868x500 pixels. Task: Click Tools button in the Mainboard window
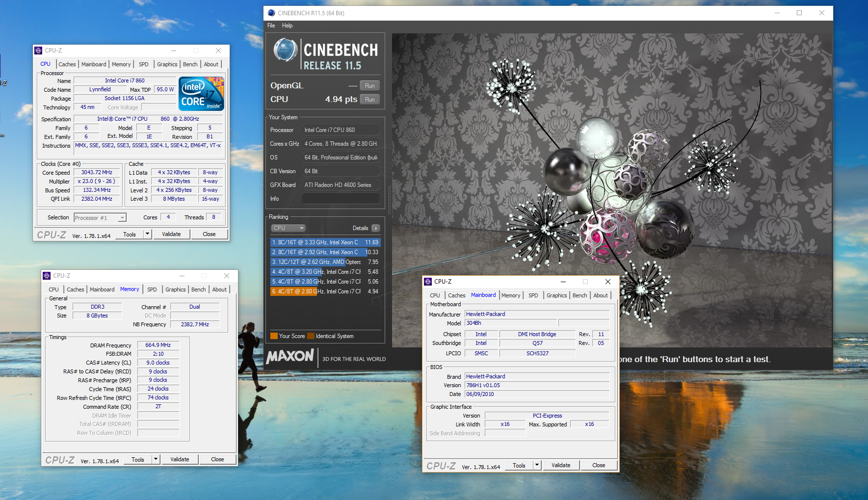519,465
